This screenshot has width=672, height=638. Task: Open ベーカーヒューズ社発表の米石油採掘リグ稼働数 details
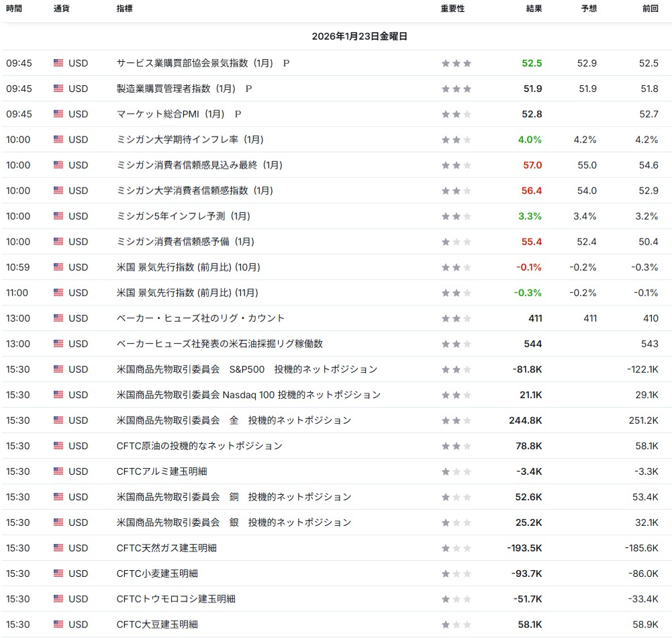[220, 344]
